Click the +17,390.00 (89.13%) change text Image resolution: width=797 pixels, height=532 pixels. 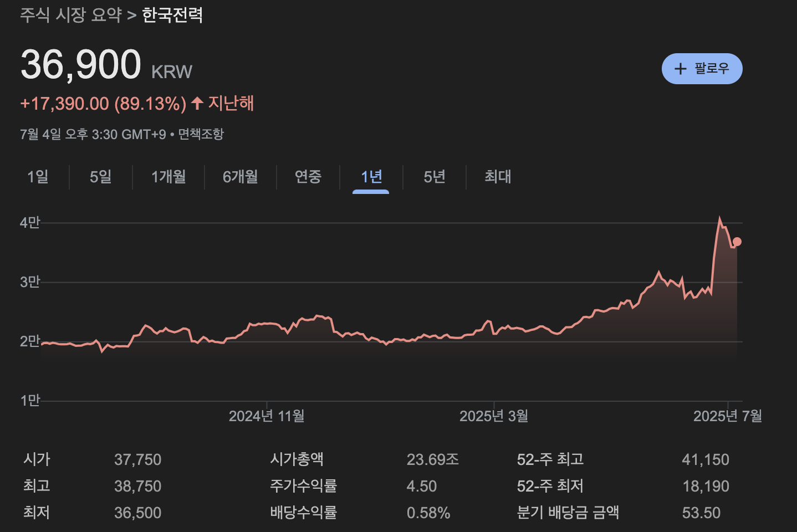103,103
